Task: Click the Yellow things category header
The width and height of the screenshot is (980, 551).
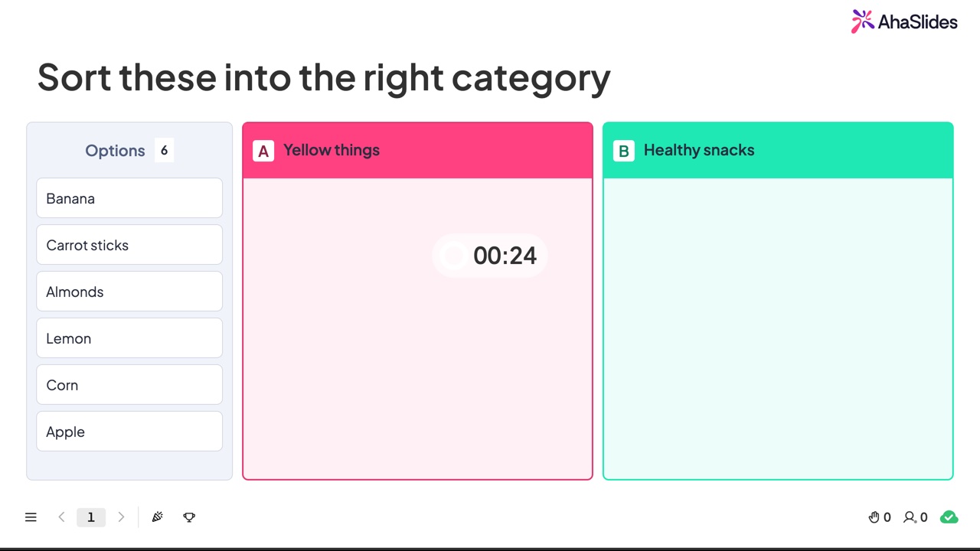Action: point(417,151)
